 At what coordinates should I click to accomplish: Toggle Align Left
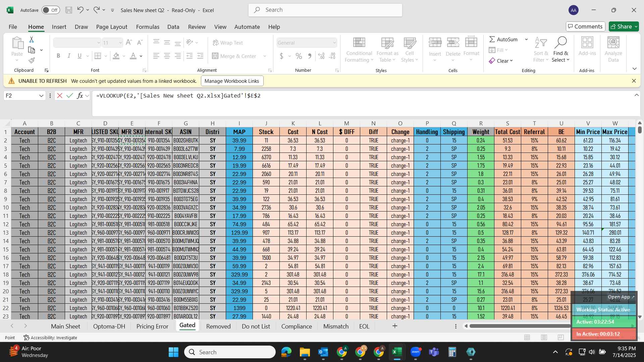(156, 56)
